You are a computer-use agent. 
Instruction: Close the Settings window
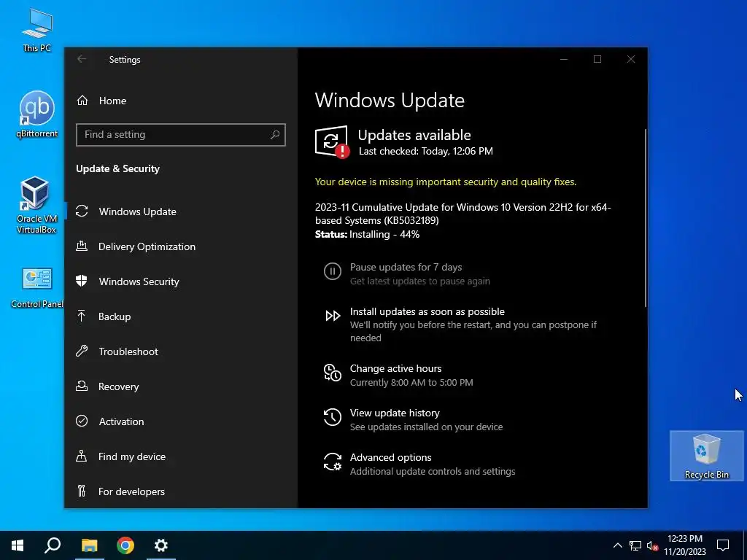click(631, 59)
